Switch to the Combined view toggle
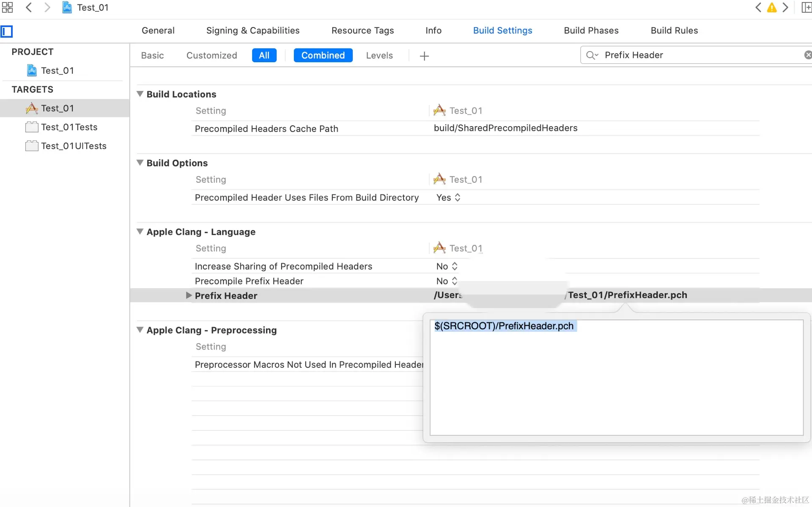Viewport: 812px width, 507px height. (323, 55)
